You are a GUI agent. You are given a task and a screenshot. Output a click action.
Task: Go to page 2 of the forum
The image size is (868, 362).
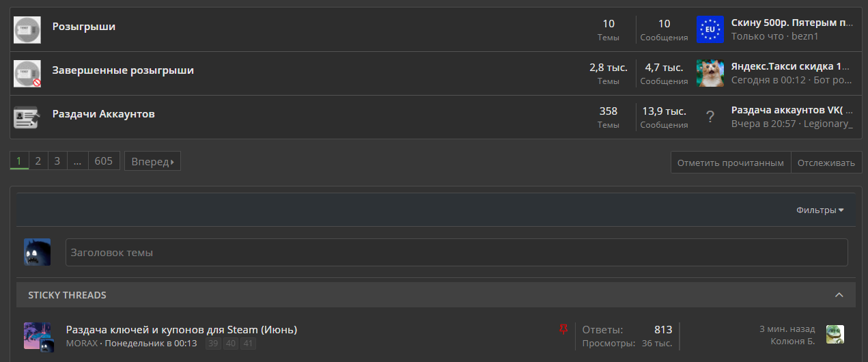coord(38,161)
